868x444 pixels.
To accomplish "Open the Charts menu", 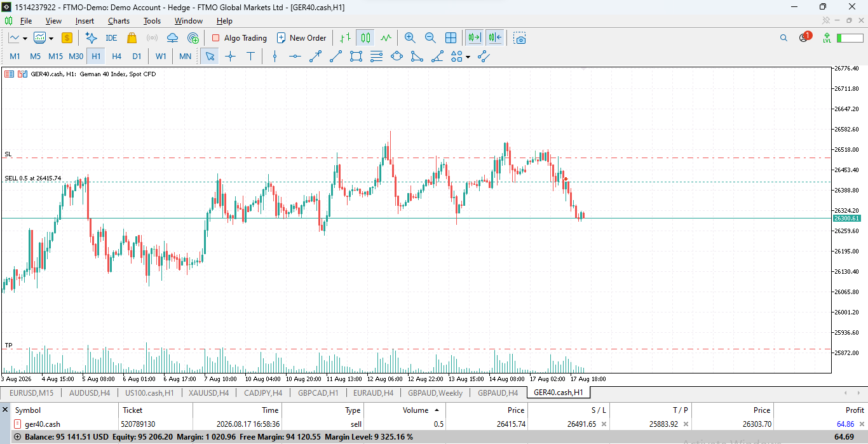I will (x=119, y=21).
